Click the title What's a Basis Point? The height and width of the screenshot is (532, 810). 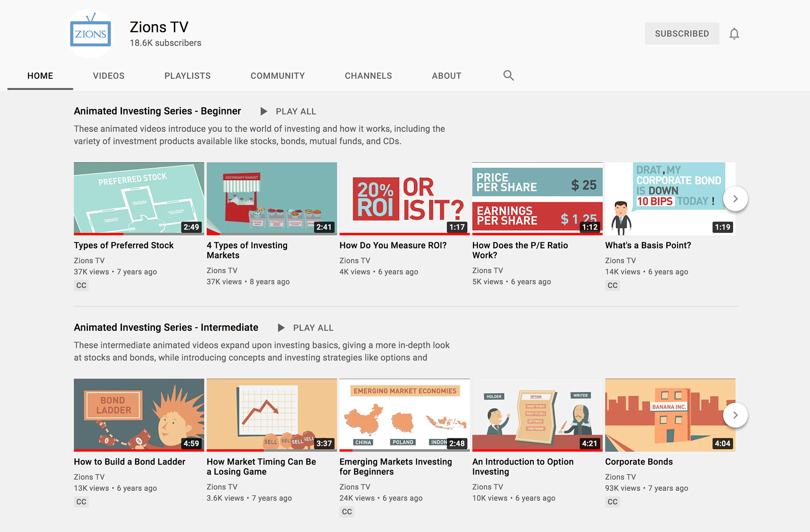pyautogui.click(x=648, y=245)
